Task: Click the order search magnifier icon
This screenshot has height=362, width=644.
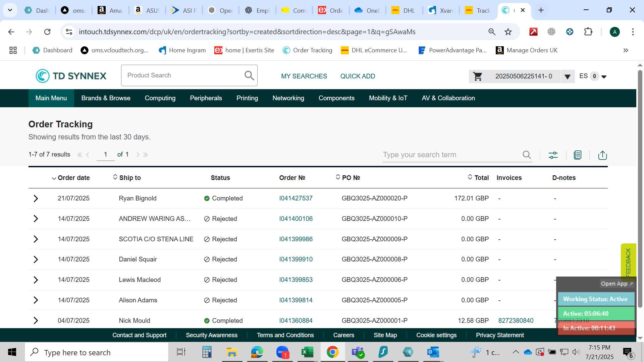Action: click(527, 155)
